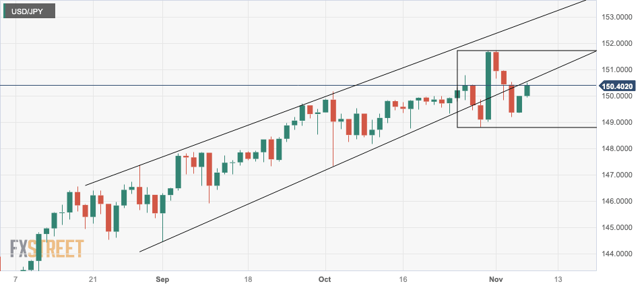Click the Sep label on date axis

(x=160, y=279)
